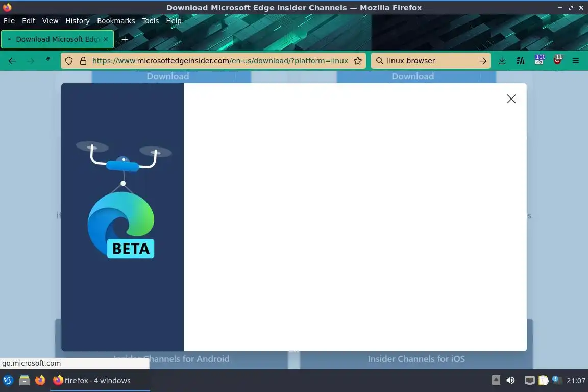
Task: Open the File menu
Action: click(9, 21)
